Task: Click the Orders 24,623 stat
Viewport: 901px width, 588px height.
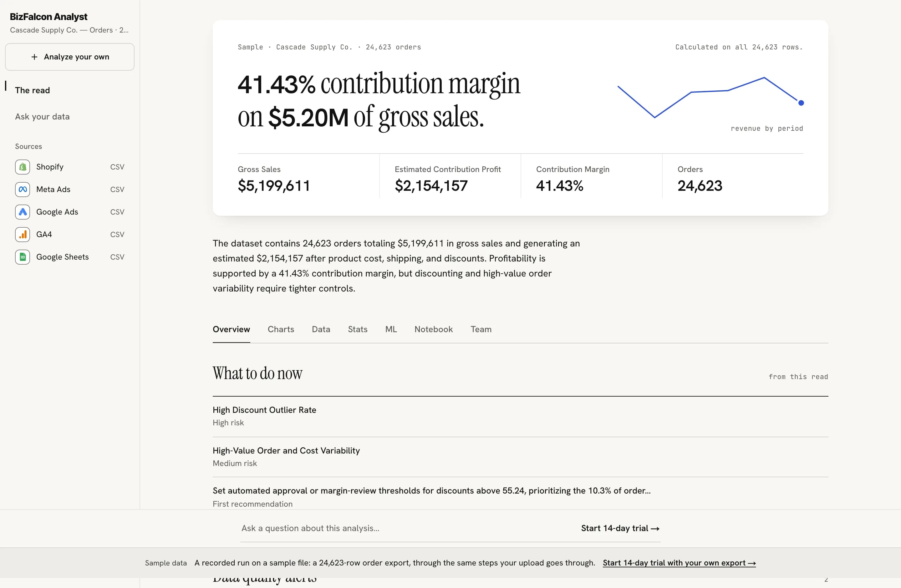Action: pos(700,179)
